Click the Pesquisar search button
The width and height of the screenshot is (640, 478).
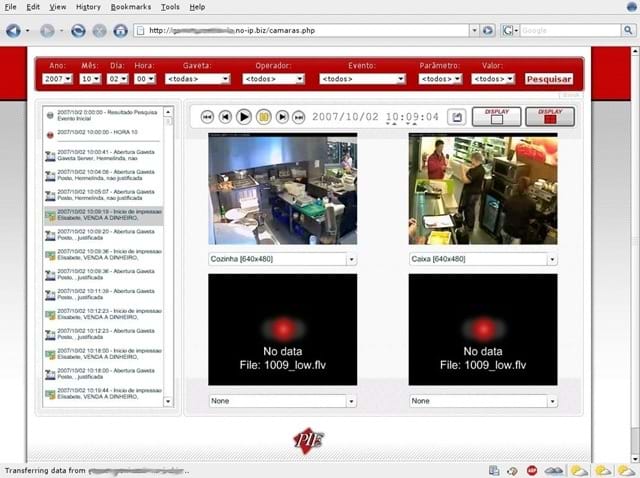[x=549, y=79]
